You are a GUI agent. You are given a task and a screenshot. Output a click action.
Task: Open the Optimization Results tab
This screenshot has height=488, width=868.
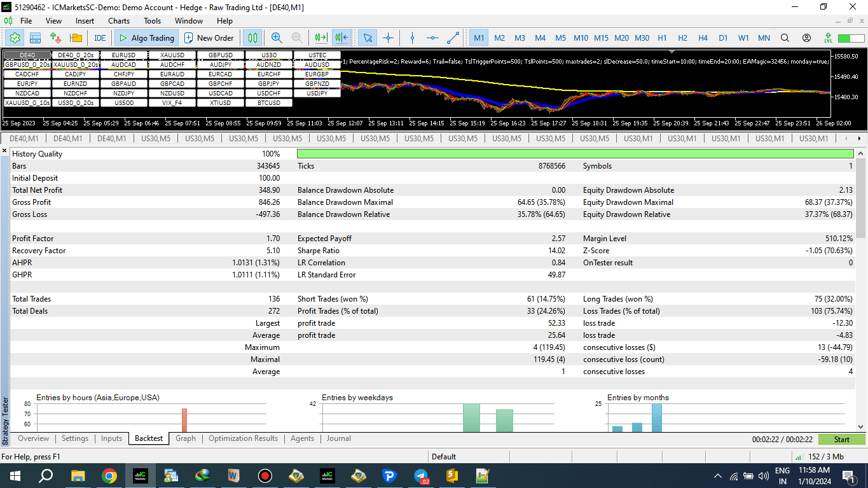243,438
